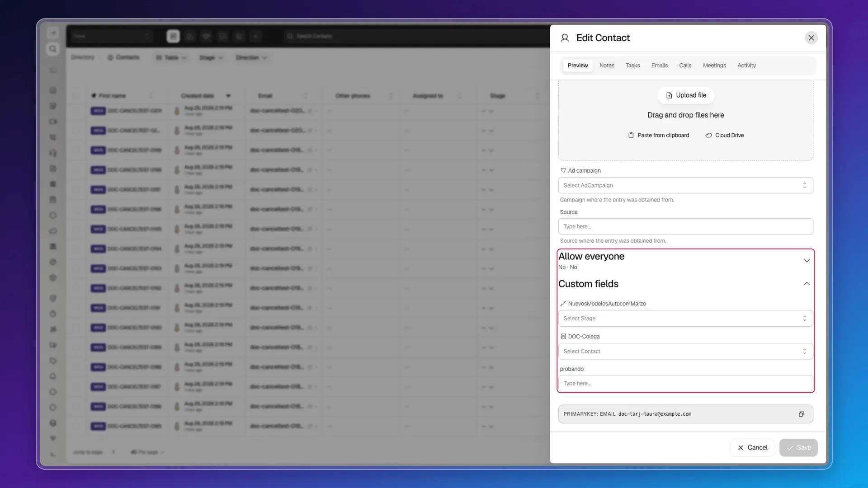Tick the select-all checkbox in table header
Screen dimensions: 868x488
76,96
